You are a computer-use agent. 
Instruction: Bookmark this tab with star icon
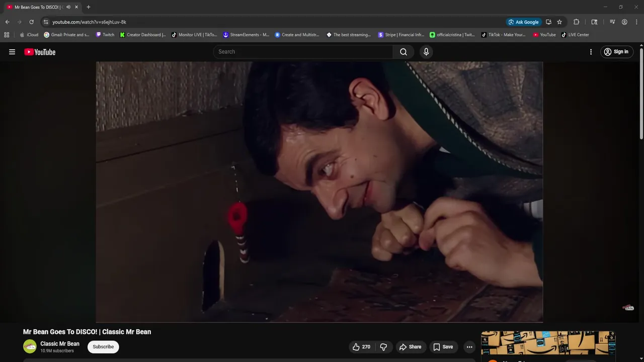coord(559,22)
